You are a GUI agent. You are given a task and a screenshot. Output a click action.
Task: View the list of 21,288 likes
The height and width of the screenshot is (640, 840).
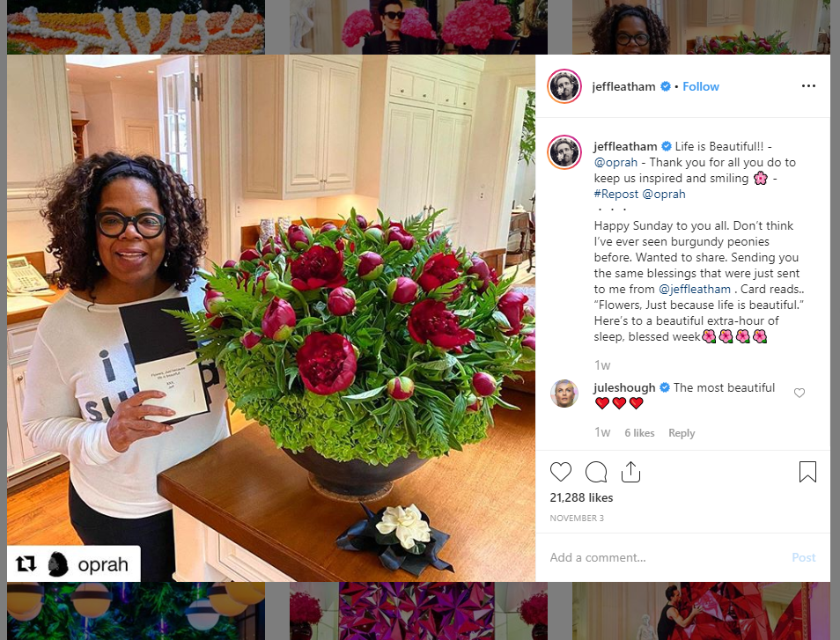click(581, 497)
